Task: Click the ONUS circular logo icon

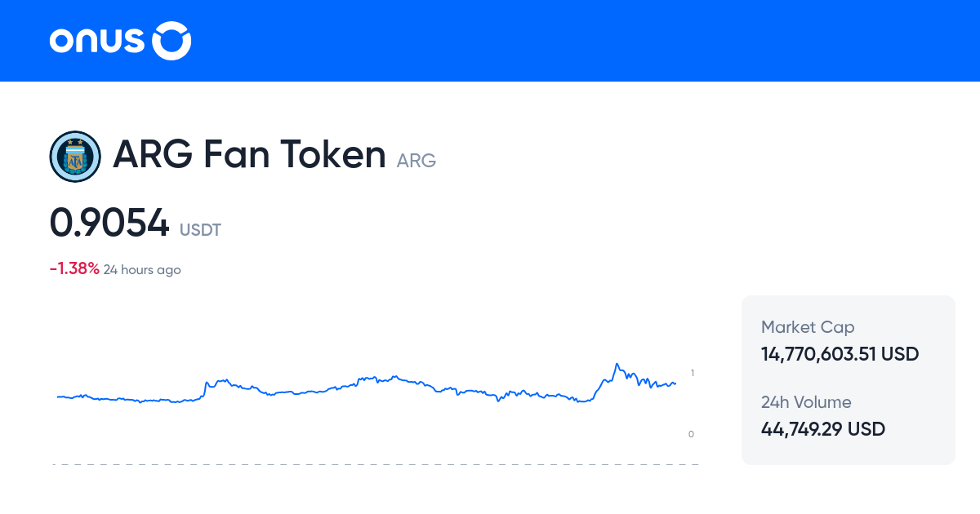Action: tap(171, 40)
